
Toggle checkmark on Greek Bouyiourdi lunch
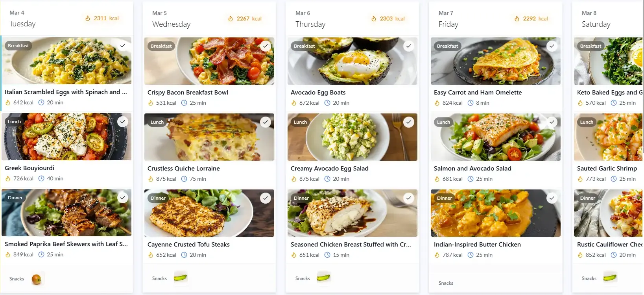(x=123, y=122)
